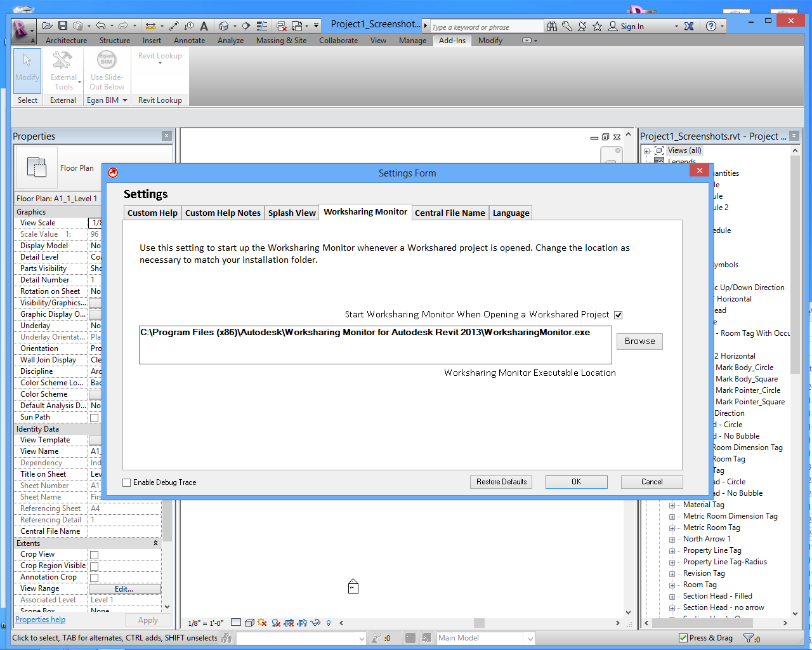Click the Redo arrow icon
Screen dimensions: 812x650
(123, 26)
